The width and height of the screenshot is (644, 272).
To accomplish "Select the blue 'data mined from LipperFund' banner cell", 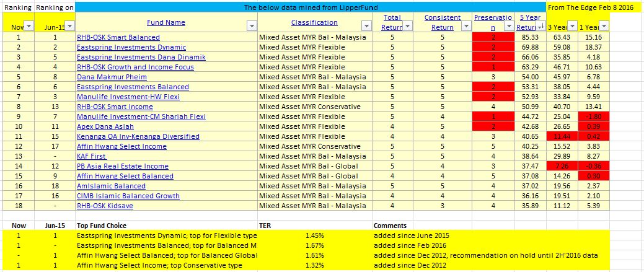I will (311, 7).
